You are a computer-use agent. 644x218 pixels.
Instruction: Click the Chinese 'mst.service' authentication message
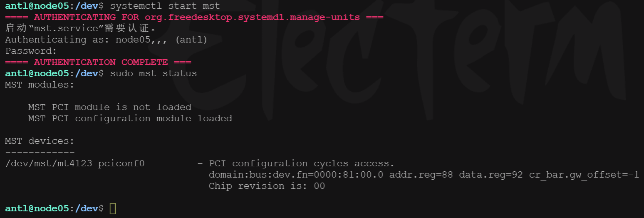coord(81,28)
